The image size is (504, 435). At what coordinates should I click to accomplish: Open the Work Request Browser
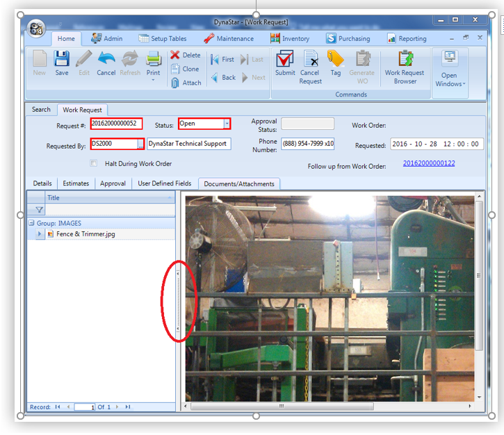click(x=405, y=60)
